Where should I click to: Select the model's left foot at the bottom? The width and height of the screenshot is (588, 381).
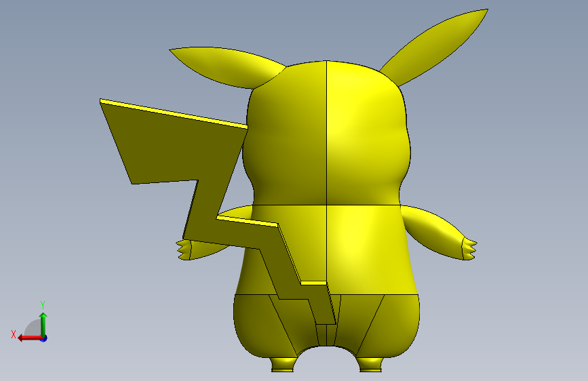283,365
